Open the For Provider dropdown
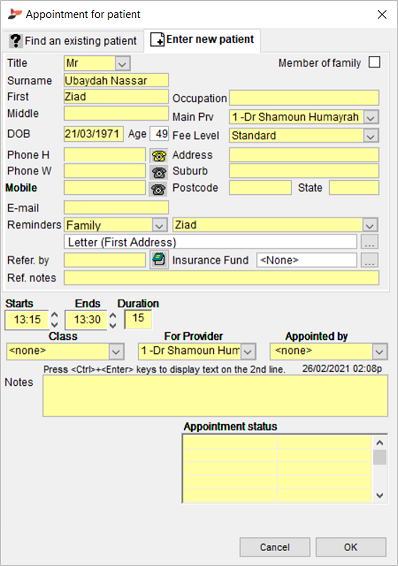Screen dimensions: 398x566 pyautogui.click(x=248, y=351)
